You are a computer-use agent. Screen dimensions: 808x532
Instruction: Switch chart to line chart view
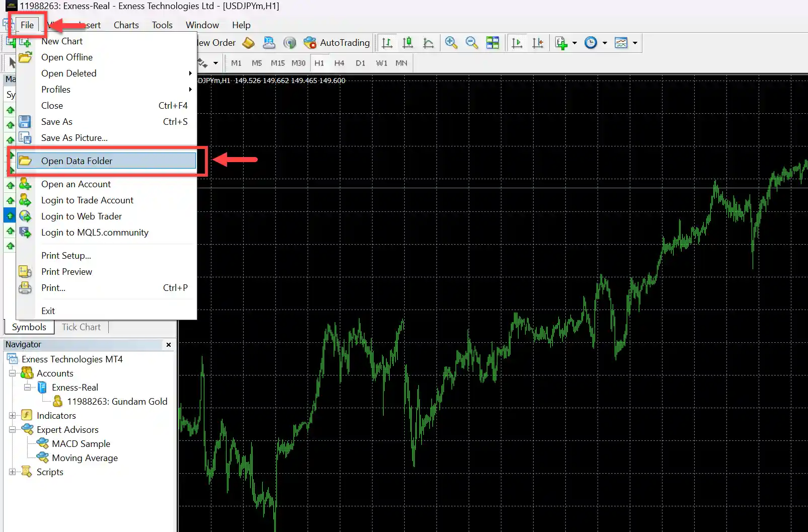[x=428, y=43]
